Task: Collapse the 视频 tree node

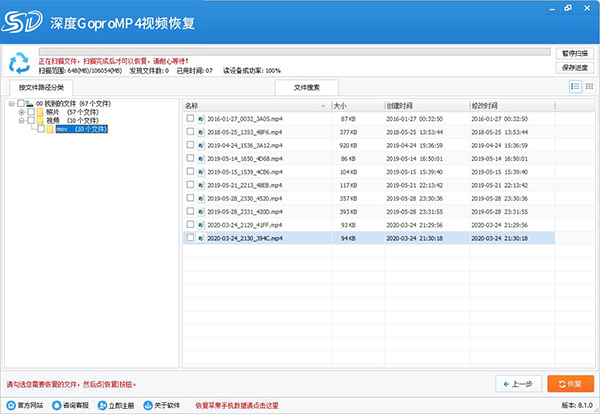Action: pos(20,120)
